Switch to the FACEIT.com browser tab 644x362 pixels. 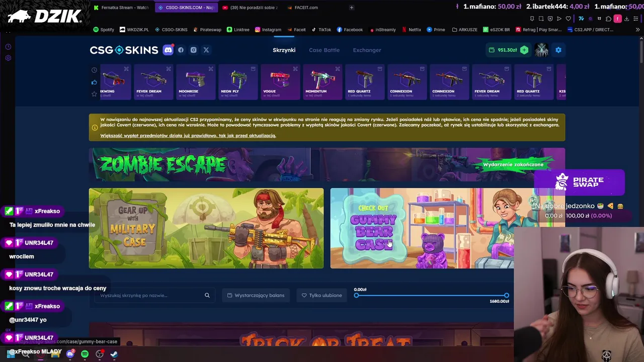pyautogui.click(x=306, y=8)
